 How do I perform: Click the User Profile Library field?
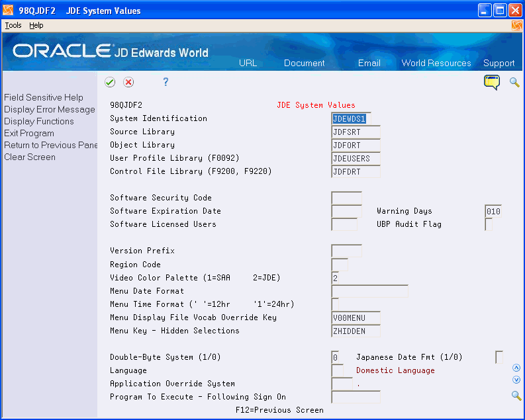point(356,159)
